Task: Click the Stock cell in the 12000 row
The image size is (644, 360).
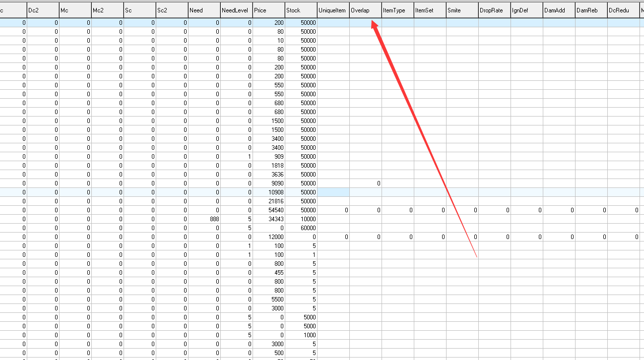Action: pyautogui.click(x=301, y=237)
